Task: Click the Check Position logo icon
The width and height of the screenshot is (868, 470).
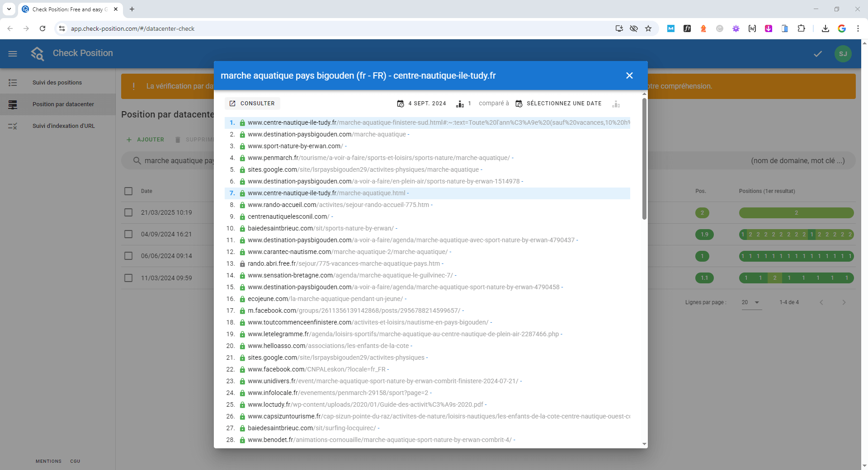Action: (x=38, y=54)
